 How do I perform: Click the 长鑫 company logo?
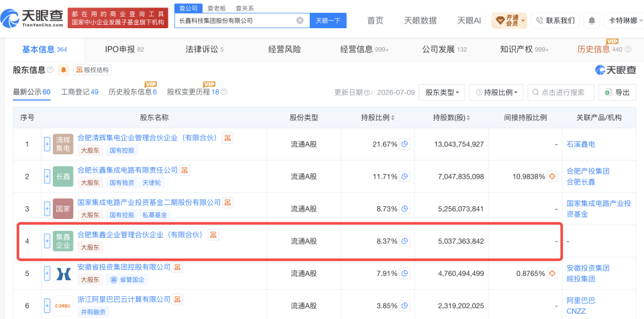click(x=63, y=177)
